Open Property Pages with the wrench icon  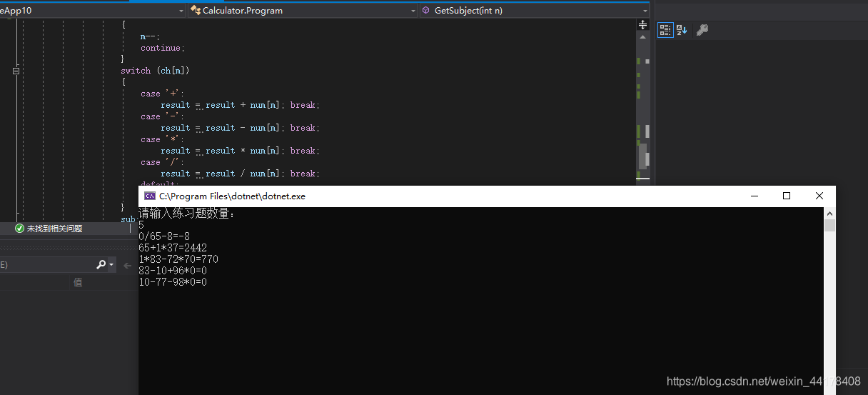coord(702,30)
